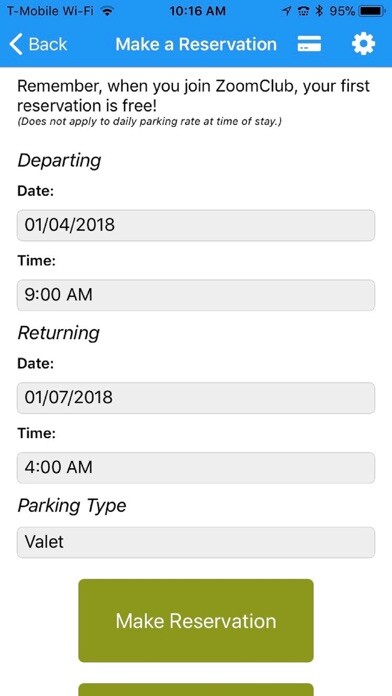392x696 pixels.
Task: Open the returning date field 01/07/2018
Action: (196, 398)
